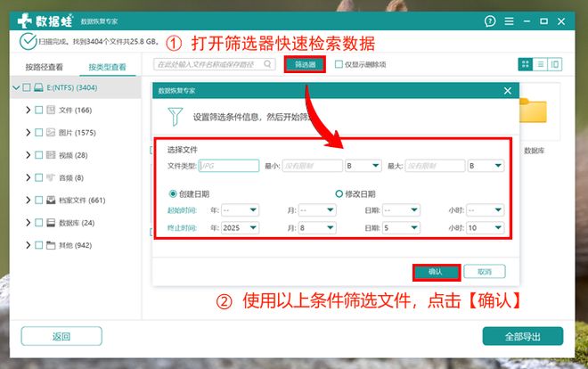Open the 数据库 folder thumbnail
This screenshot has width=588, height=369.
coord(534,111)
